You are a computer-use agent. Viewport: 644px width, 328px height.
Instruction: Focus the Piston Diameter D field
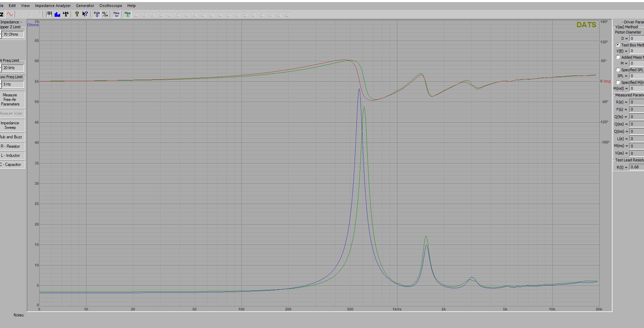pyautogui.click(x=637, y=38)
